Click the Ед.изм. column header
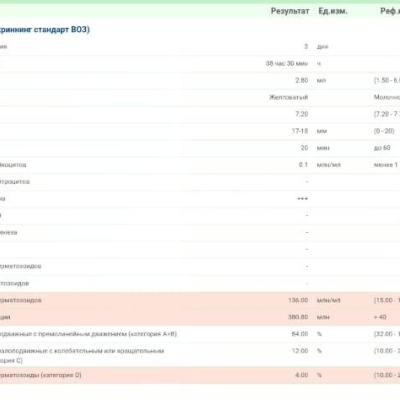 (x=333, y=11)
